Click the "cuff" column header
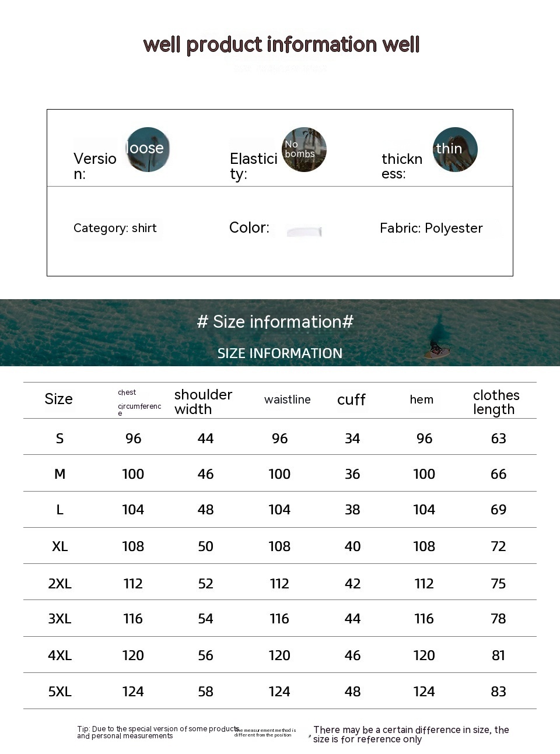Screen dimensions: 560x754 (x=351, y=400)
